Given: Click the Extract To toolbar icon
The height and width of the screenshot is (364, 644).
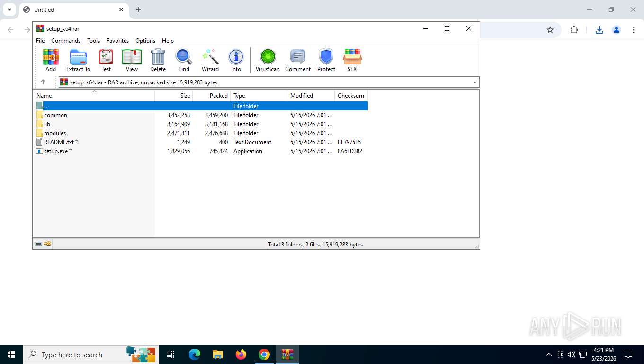Looking at the screenshot, I should tap(78, 60).
